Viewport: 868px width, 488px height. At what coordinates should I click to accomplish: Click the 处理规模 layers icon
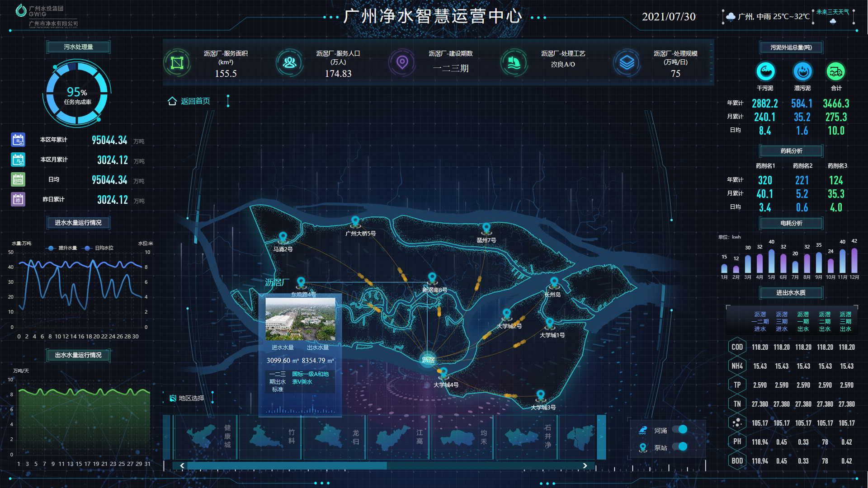pyautogui.click(x=627, y=62)
